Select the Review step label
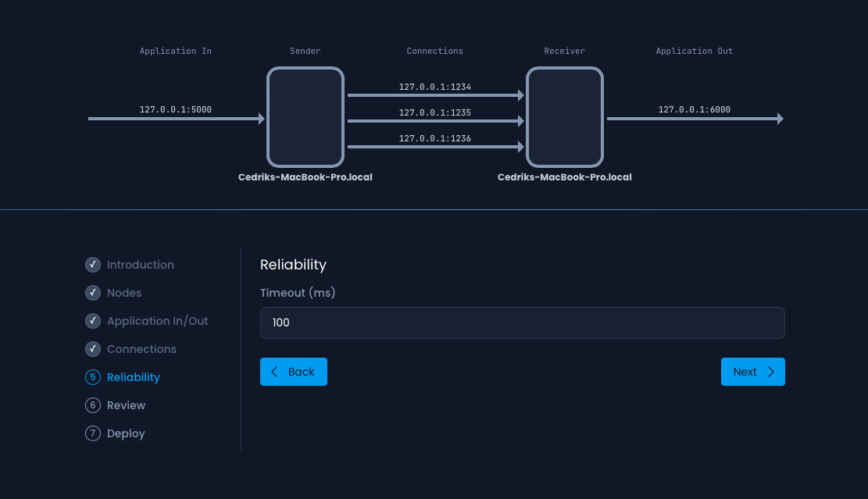 tap(127, 405)
